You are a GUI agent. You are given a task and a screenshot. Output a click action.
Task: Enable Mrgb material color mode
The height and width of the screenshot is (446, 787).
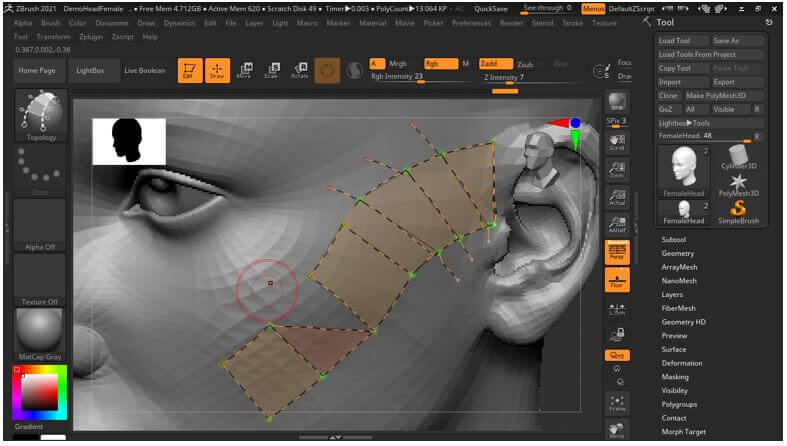click(x=398, y=64)
